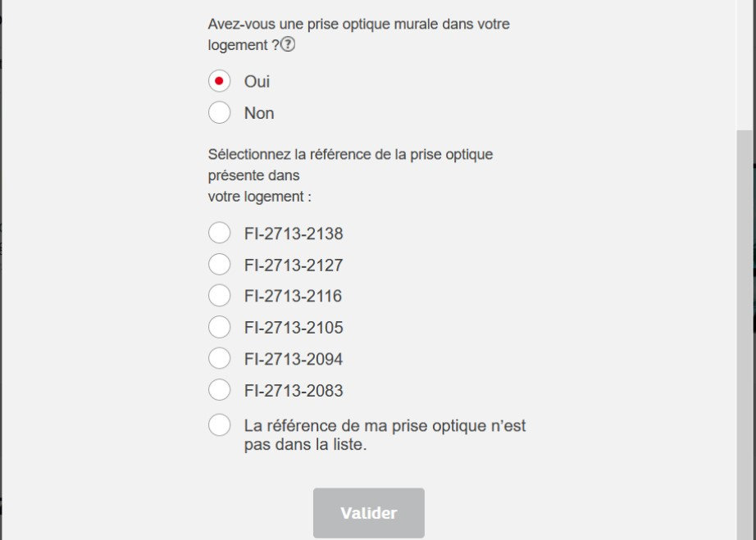Click the FI-2713-2138 label text

[x=294, y=234]
